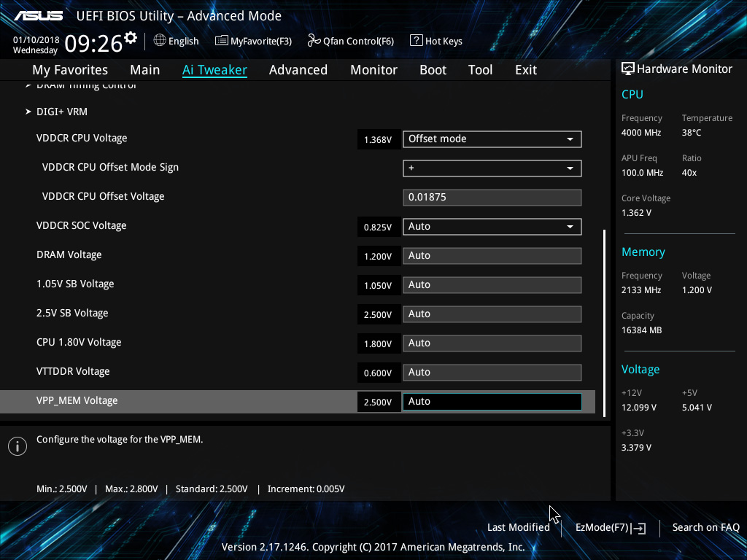Image resolution: width=747 pixels, height=560 pixels.
Task: Open MyFavorite(F3) label
Action: (x=261, y=42)
